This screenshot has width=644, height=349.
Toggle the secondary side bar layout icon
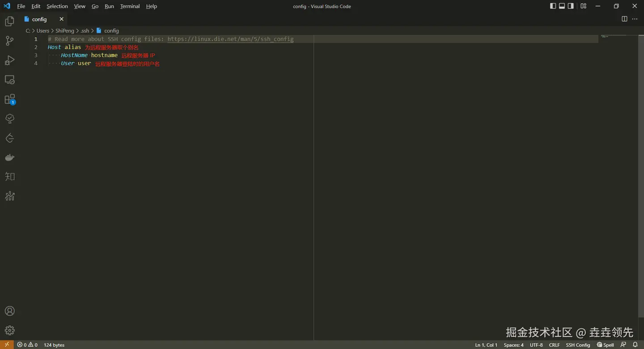pos(571,6)
